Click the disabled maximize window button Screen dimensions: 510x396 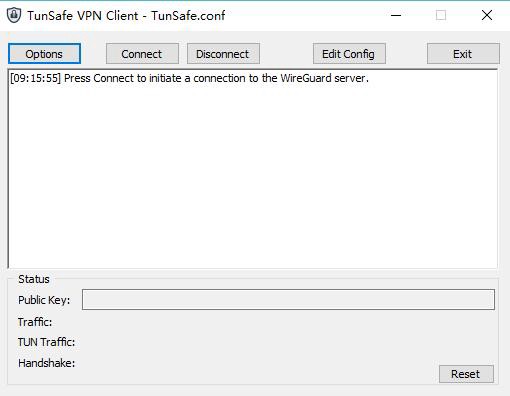pyautogui.click(x=441, y=15)
